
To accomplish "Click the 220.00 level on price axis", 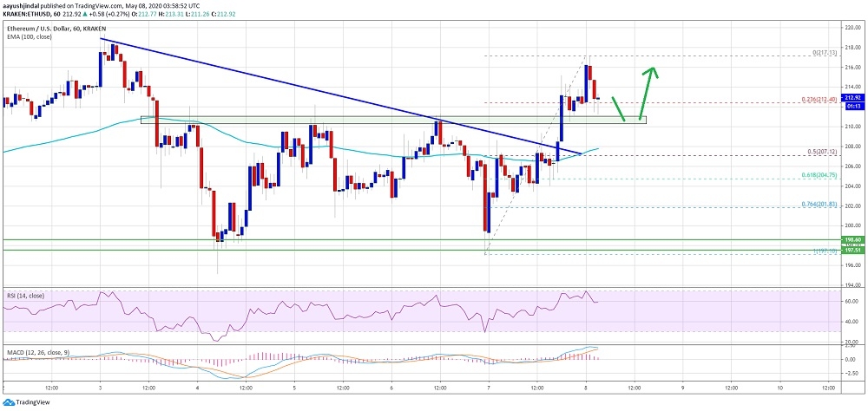I will point(852,28).
